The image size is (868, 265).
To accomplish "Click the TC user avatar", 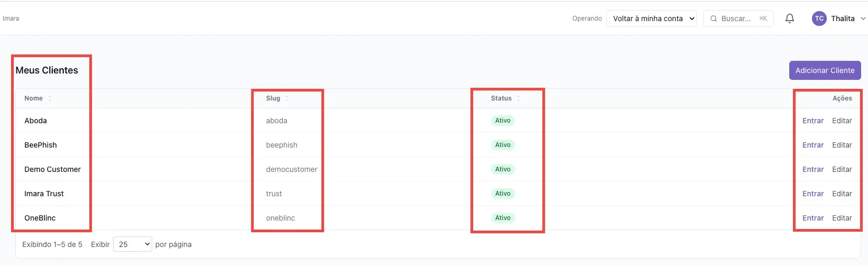I will click(819, 19).
